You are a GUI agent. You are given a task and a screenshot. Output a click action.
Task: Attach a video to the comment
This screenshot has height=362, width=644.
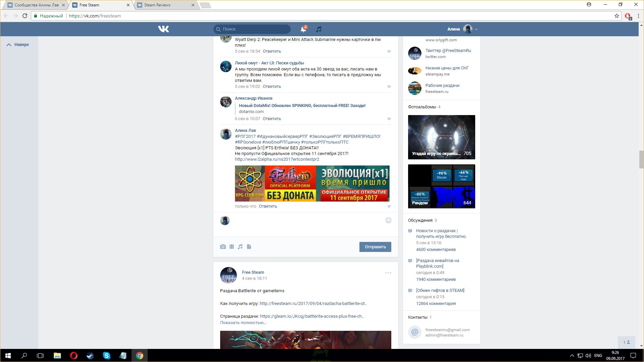(232, 247)
